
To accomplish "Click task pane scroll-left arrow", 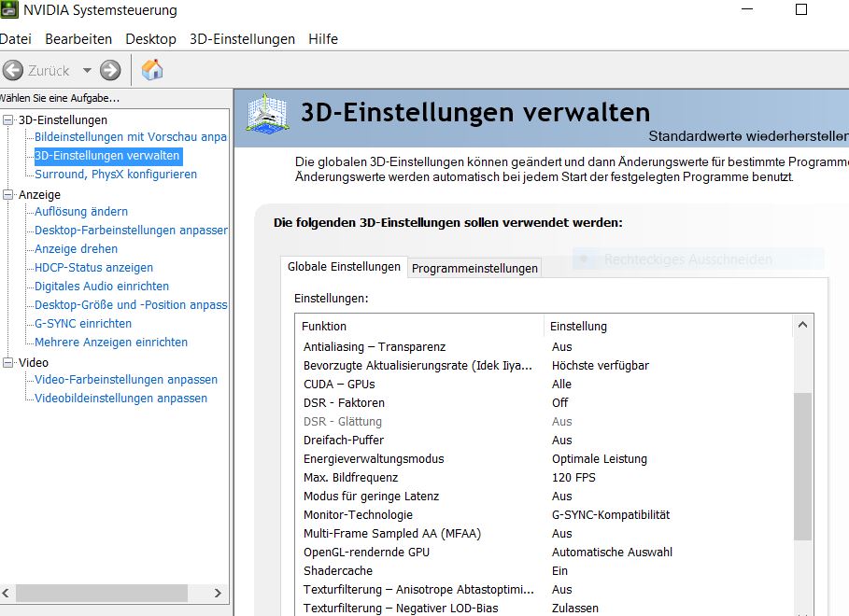I will coord(6,593).
